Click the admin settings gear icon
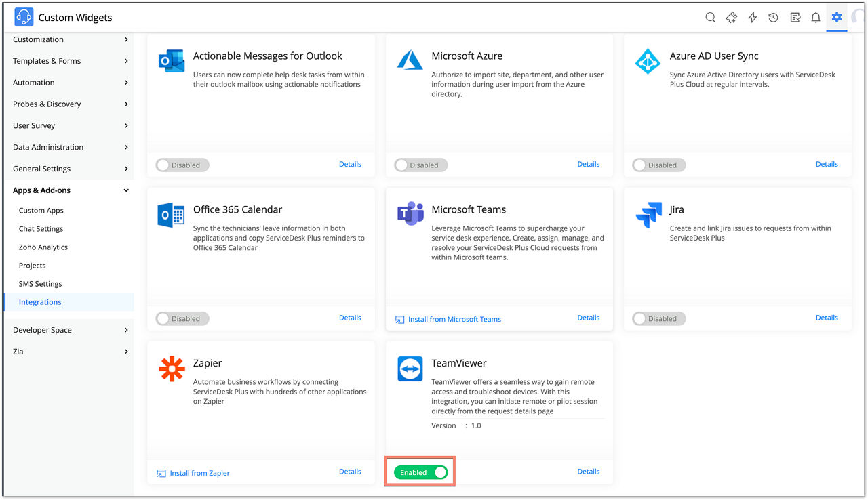Image resolution: width=868 pixels, height=500 pixels. pyautogui.click(x=837, y=18)
